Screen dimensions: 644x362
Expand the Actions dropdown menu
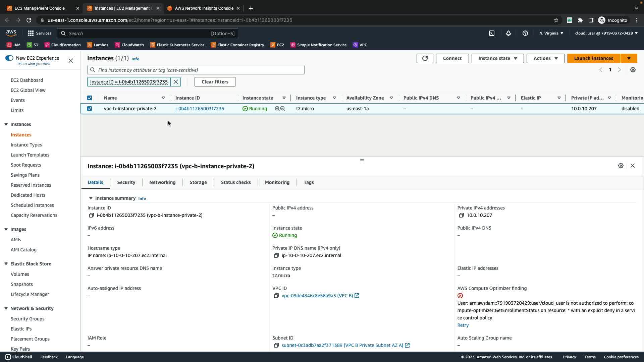click(x=545, y=58)
